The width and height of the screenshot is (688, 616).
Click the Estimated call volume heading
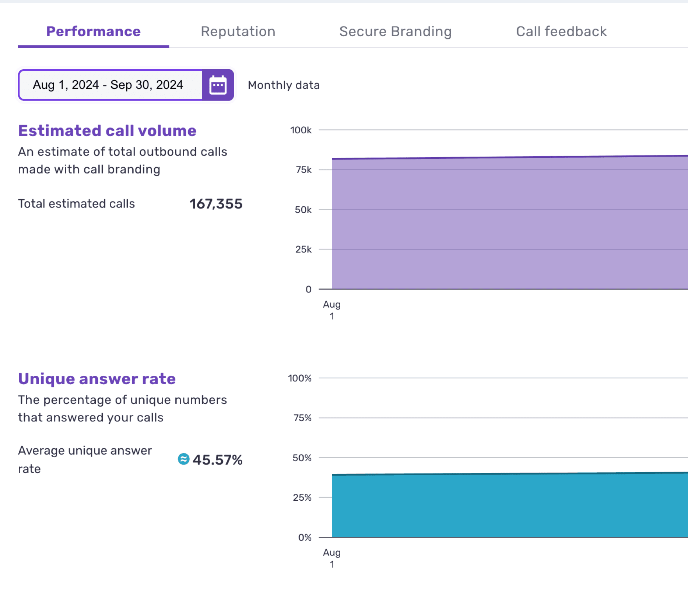click(107, 131)
